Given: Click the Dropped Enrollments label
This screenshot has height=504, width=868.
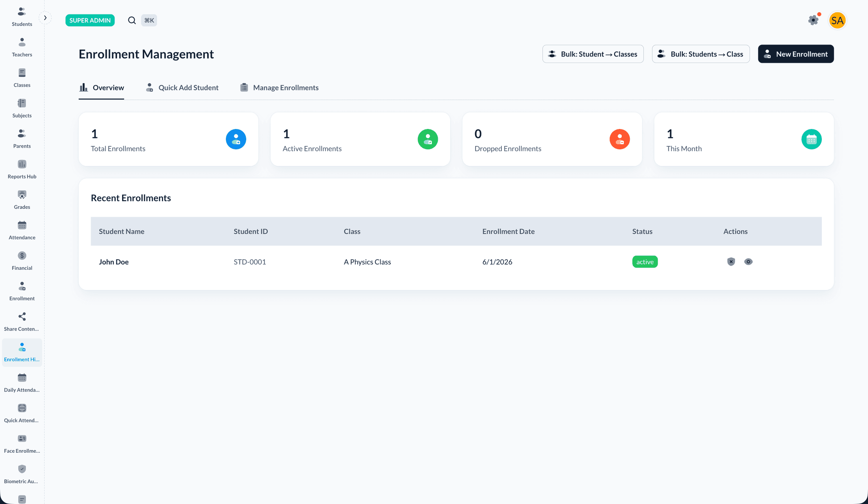Looking at the screenshot, I should pos(508,149).
